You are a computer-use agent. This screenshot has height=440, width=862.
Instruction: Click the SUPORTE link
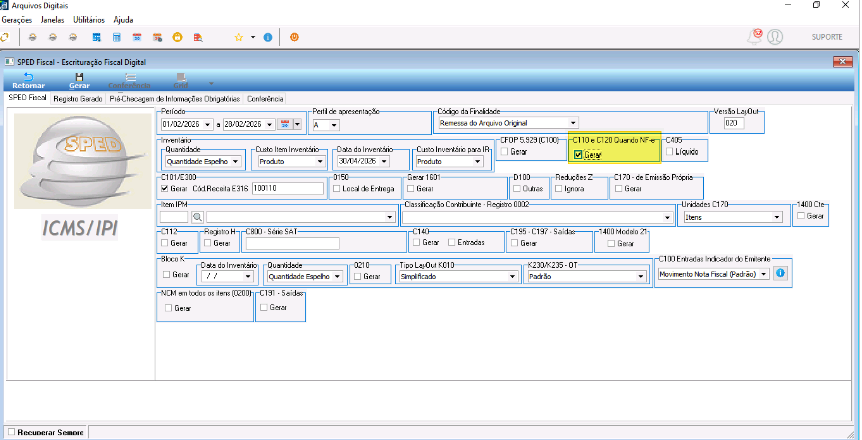pyautogui.click(x=827, y=37)
